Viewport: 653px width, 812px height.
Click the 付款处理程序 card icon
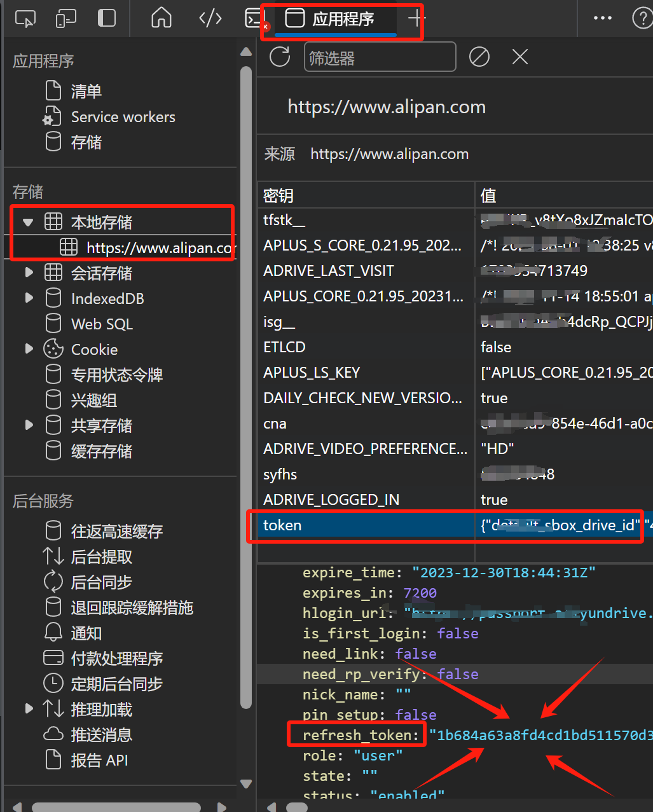pyautogui.click(x=53, y=658)
